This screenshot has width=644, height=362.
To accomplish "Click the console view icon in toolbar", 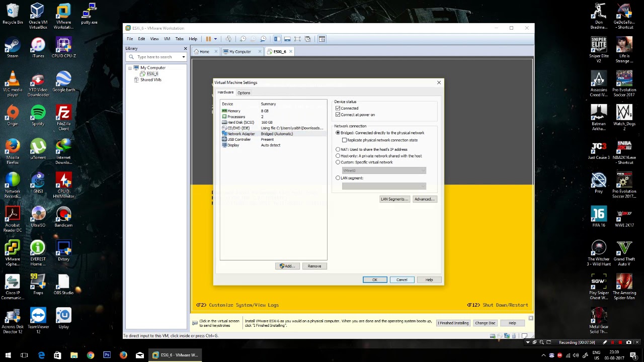I will pyautogui.click(x=322, y=39).
